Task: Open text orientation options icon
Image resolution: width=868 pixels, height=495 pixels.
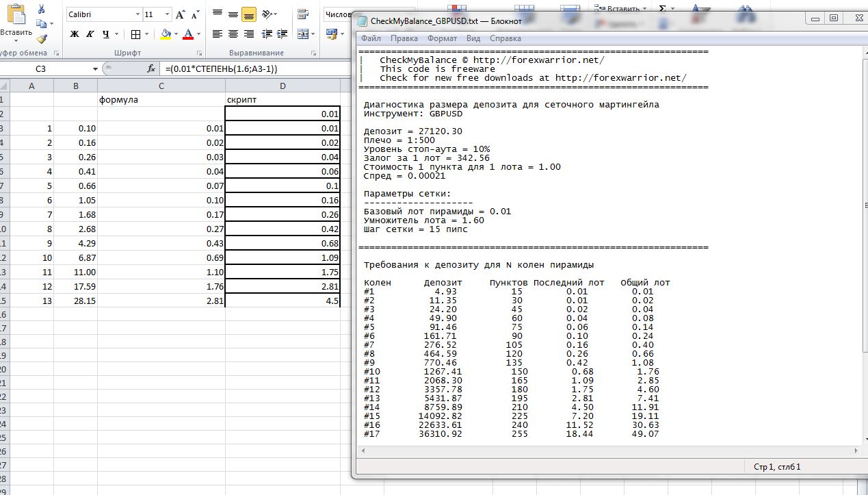Action: tap(267, 14)
